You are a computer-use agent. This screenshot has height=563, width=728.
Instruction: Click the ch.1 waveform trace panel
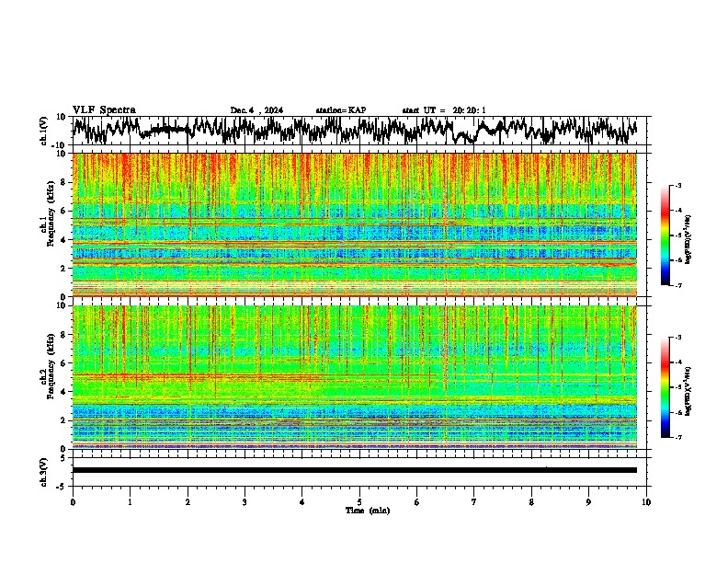click(361, 131)
